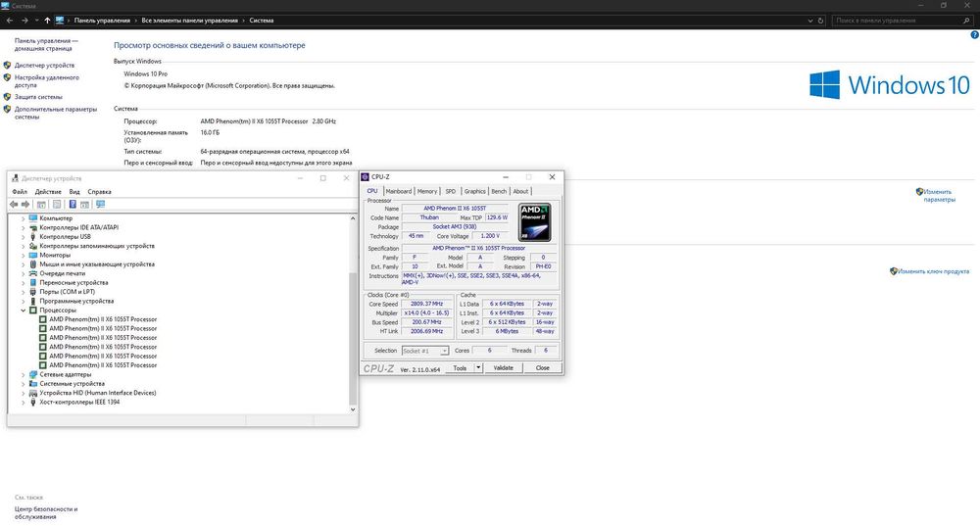Viewport: 980px width, 526px height.
Task: Click Control Panel forward navigation arrow
Action: pyautogui.click(x=24, y=20)
